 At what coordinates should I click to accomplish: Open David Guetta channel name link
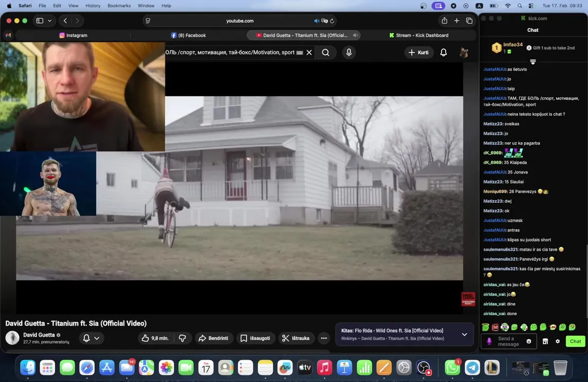[x=39, y=335]
